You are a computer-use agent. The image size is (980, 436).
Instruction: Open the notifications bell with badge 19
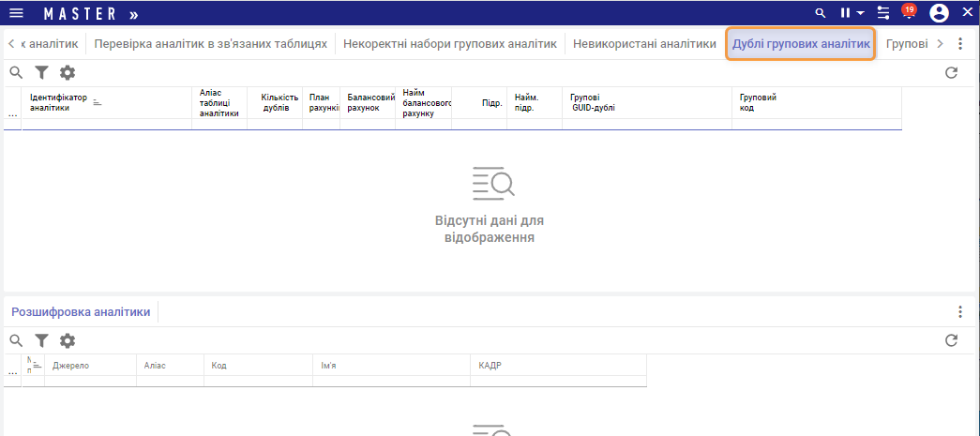tap(908, 13)
